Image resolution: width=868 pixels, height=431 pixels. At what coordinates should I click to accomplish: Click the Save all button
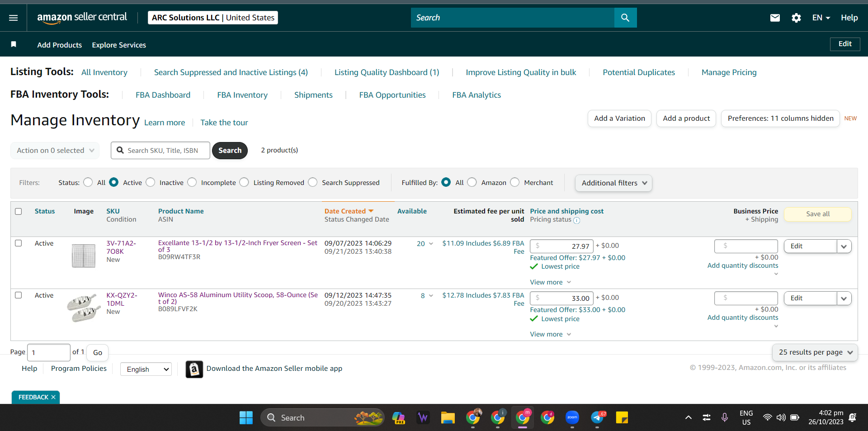[818, 214]
